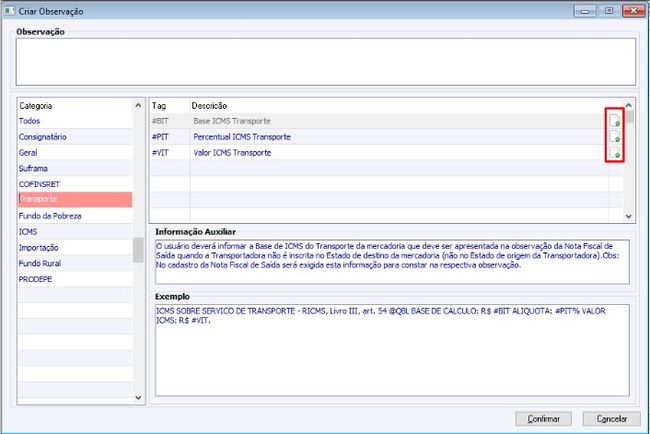
Task: Click the Criar Observação window title icon
Action: coord(9,11)
